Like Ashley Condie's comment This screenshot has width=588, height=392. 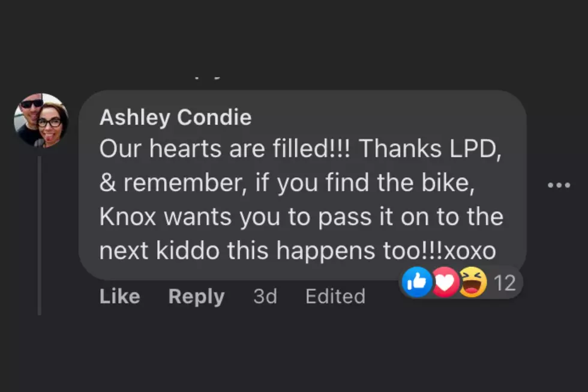119,297
